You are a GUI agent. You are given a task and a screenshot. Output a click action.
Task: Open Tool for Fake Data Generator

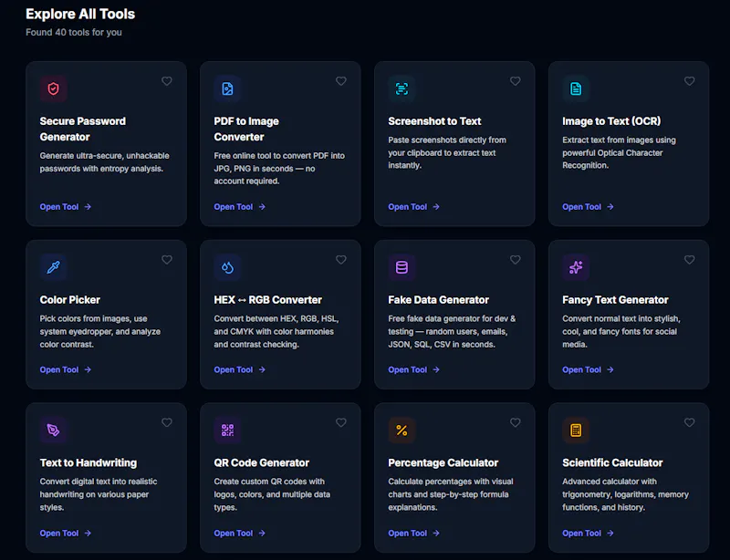414,369
